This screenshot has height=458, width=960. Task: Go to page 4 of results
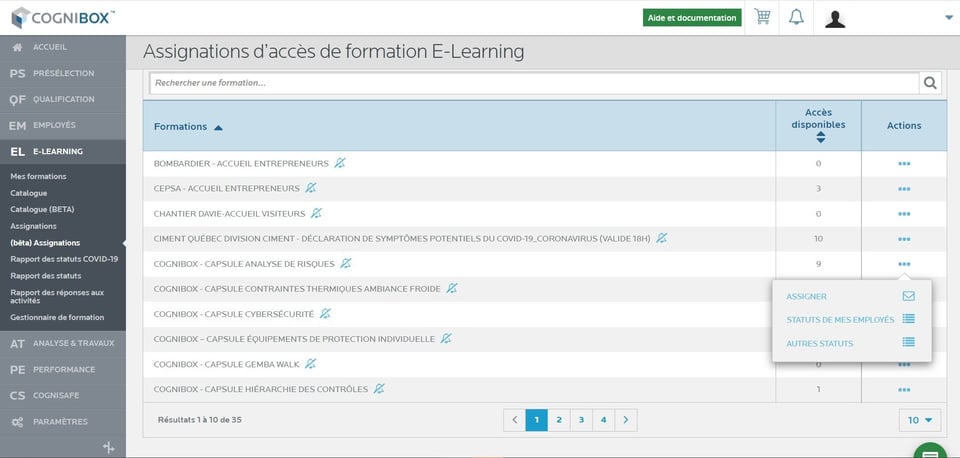click(x=603, y=420)
